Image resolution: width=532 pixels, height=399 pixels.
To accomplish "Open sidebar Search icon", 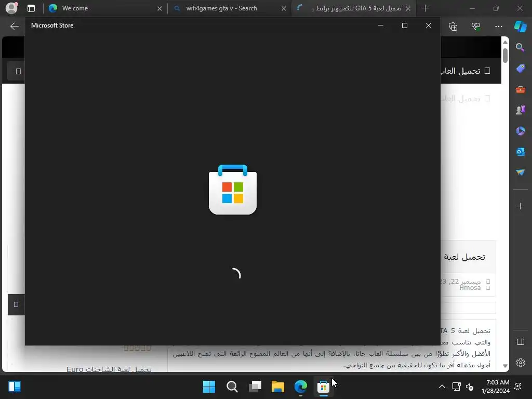I will coord(520,47).
